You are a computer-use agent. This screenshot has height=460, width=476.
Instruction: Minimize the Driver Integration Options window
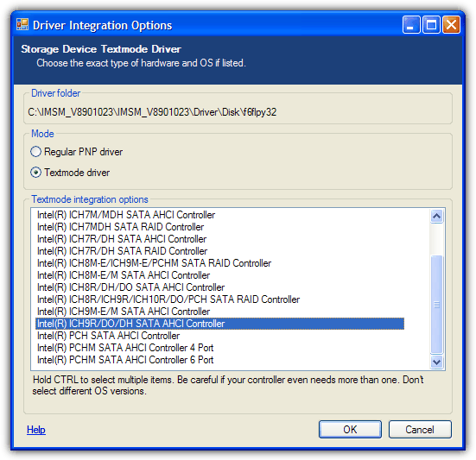[411, 24]
